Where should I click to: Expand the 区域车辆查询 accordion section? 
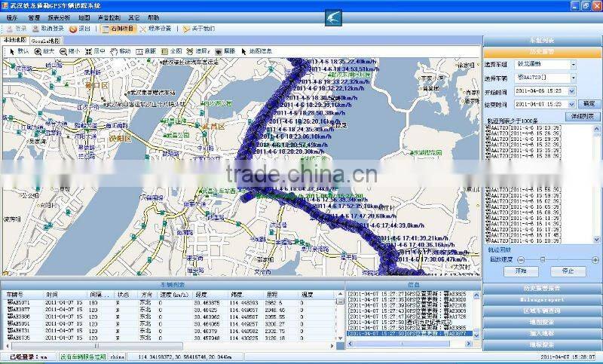pos(542,310)
